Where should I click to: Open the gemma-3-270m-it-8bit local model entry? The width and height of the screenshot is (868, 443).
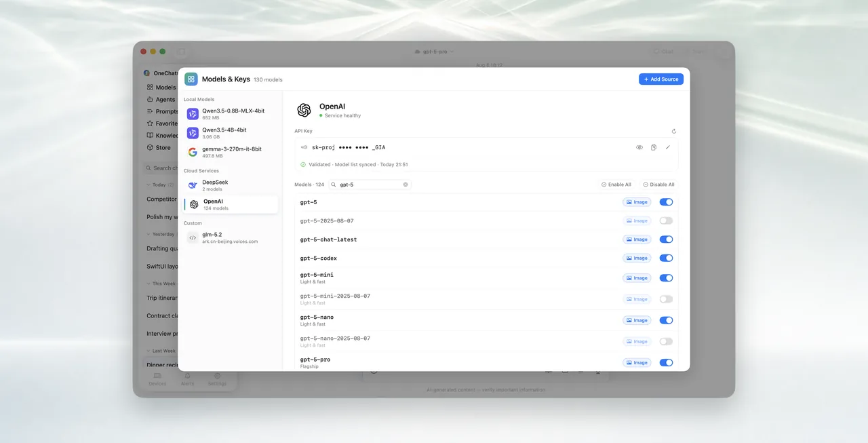coord(231,152)
